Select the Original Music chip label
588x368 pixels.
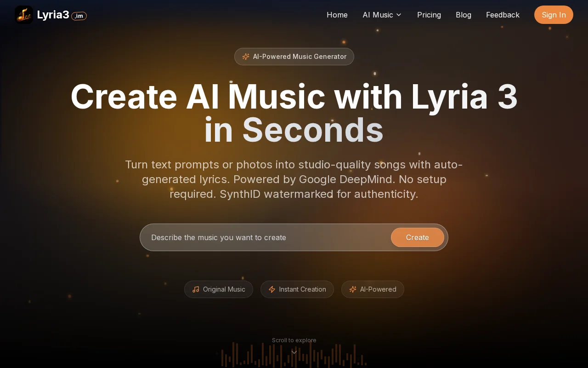point(224,289)
